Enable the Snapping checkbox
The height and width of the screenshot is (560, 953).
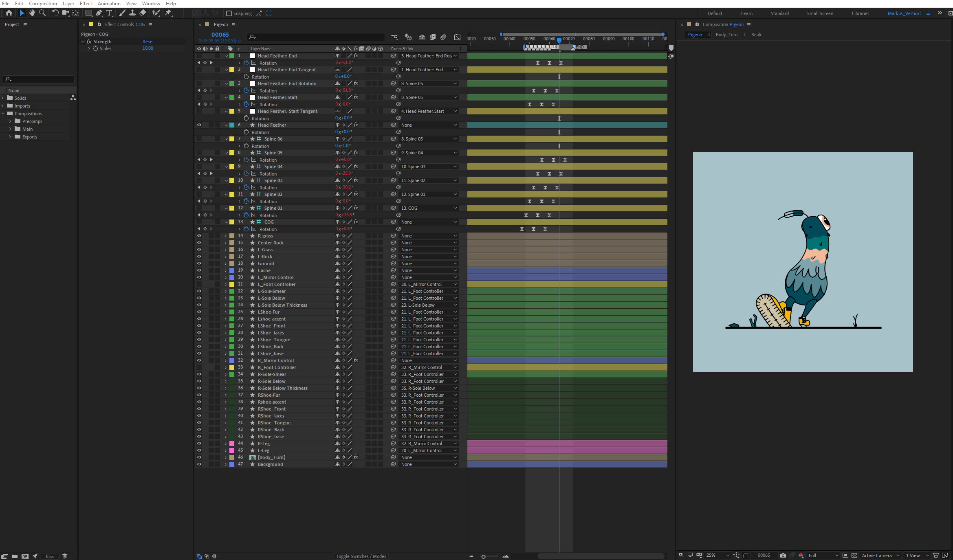[229, 13]
